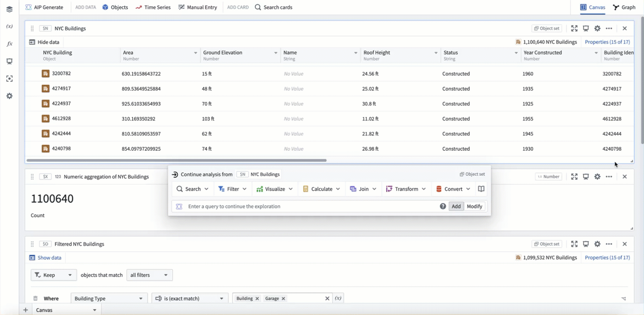This screenshot has width=644, height=315.
Task: Click Manual Entry in top toolbar
Action: [x=198, y=7]
